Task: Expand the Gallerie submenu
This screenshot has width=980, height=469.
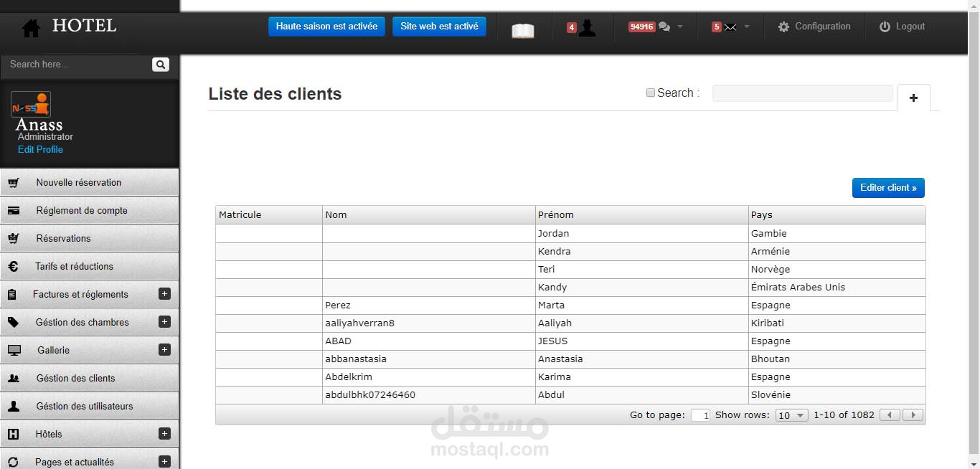Action: pyautogui.click(x=164, y=350)
